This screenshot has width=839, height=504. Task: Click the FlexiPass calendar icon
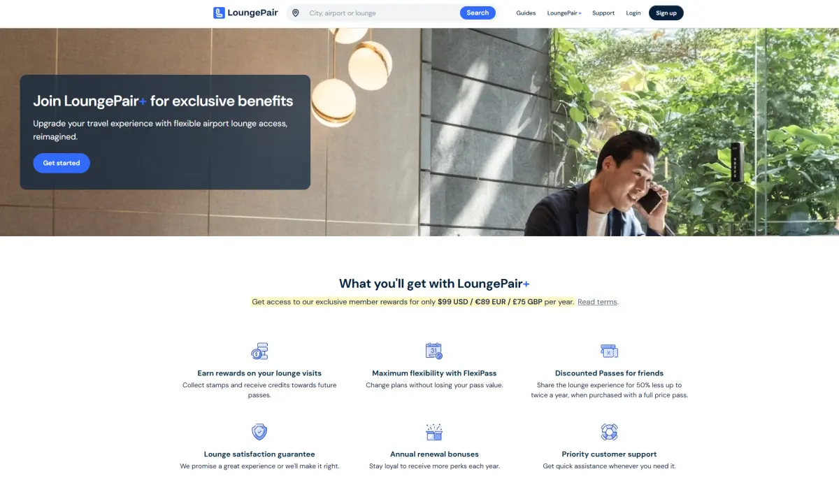click(x=434, y=351)
